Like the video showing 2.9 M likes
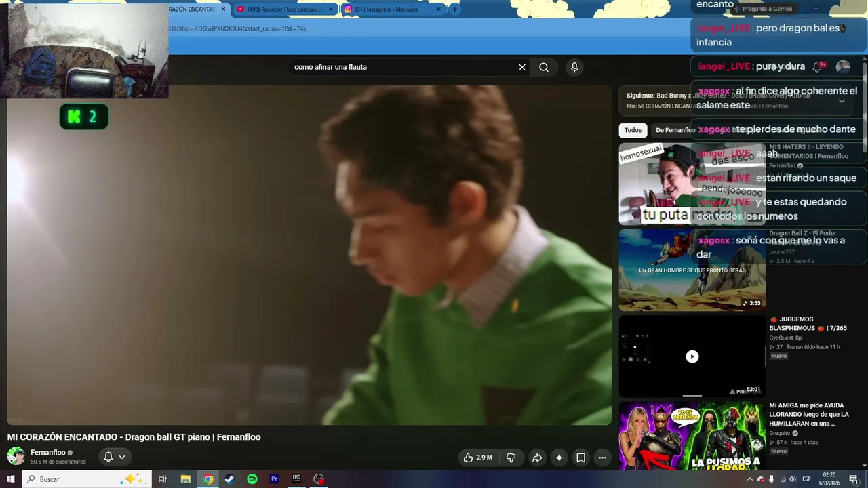Viewport: 868px width, 488px height. click(x=477, y=457)
